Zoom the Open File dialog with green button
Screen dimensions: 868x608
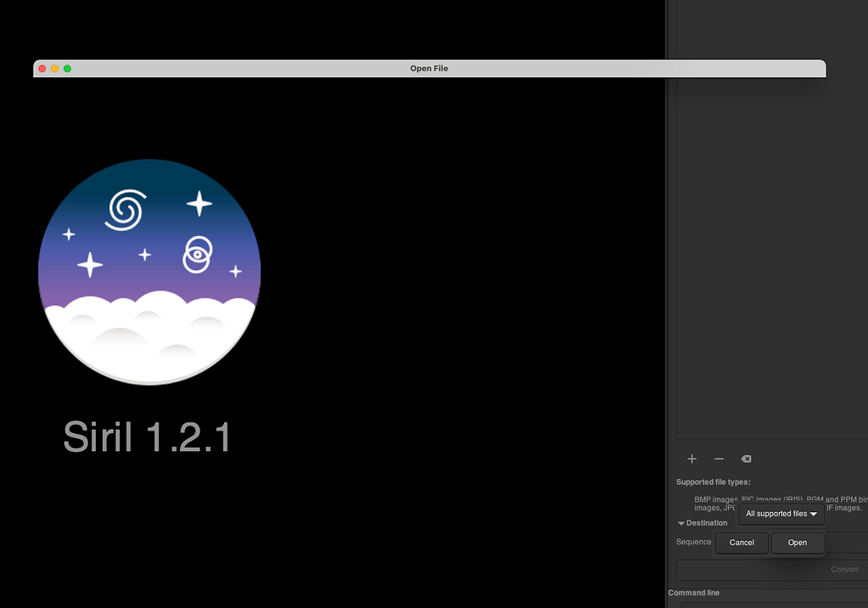67,68
